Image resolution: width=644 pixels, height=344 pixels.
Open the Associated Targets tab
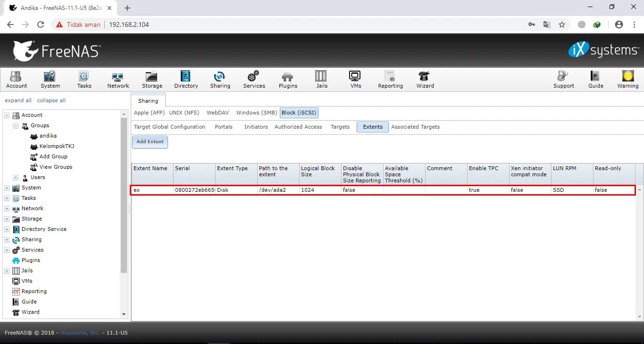coord(415,127)
